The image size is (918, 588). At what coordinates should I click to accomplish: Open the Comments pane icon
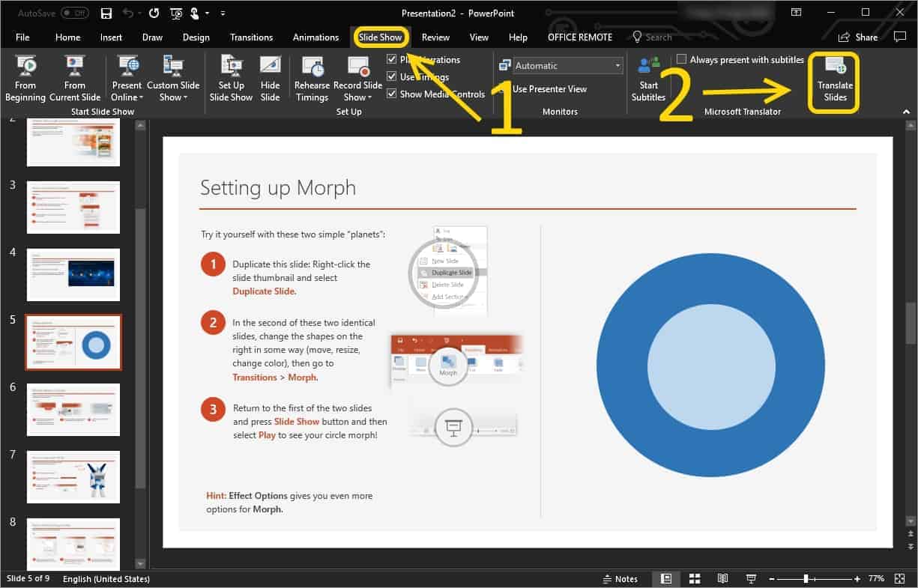tap(899, 37)
